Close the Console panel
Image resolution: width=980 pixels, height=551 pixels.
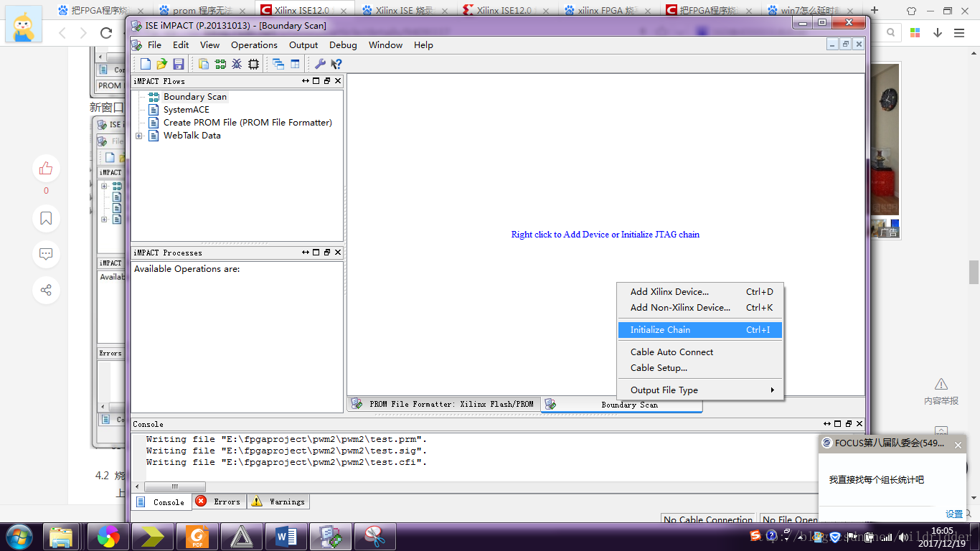[x=859, y=424]
